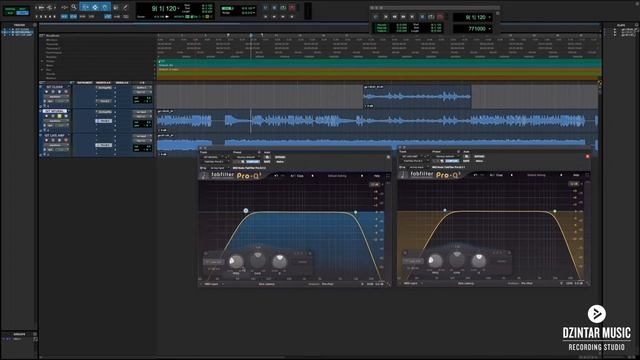Click the DZINTAR MUSIC play logo icon
640x360 pixels.
click(x=596, y=313)
